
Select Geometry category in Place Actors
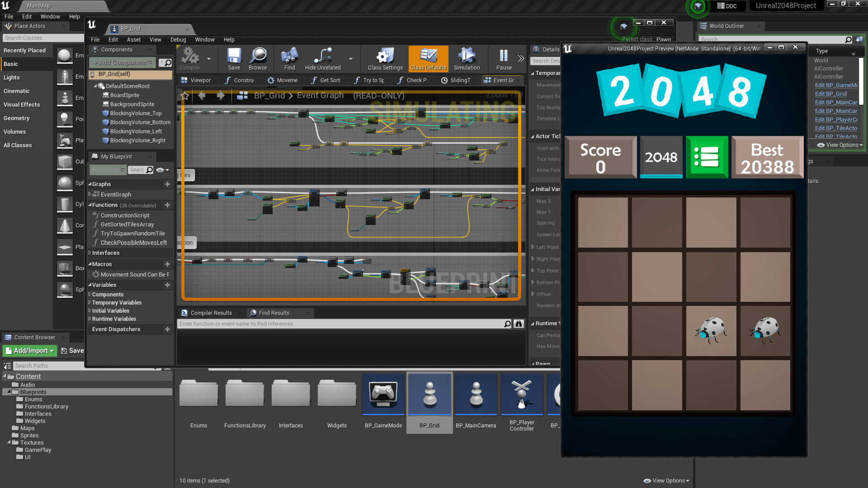(17, 118)
